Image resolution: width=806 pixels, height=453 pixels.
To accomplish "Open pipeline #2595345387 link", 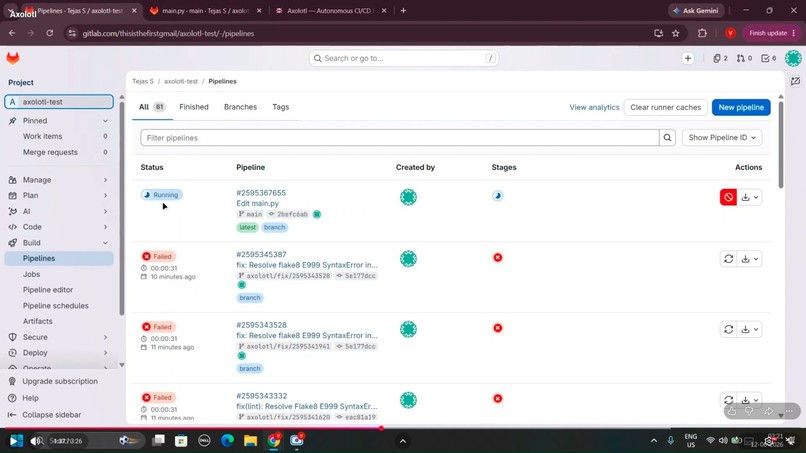I will (x=261, y=255).
